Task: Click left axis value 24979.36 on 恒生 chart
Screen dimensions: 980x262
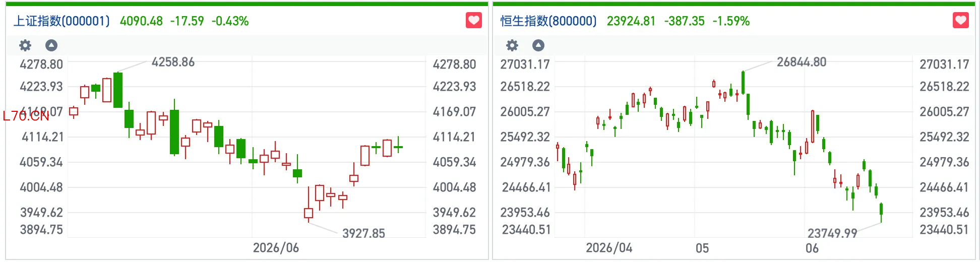Action: click(525, 162)
